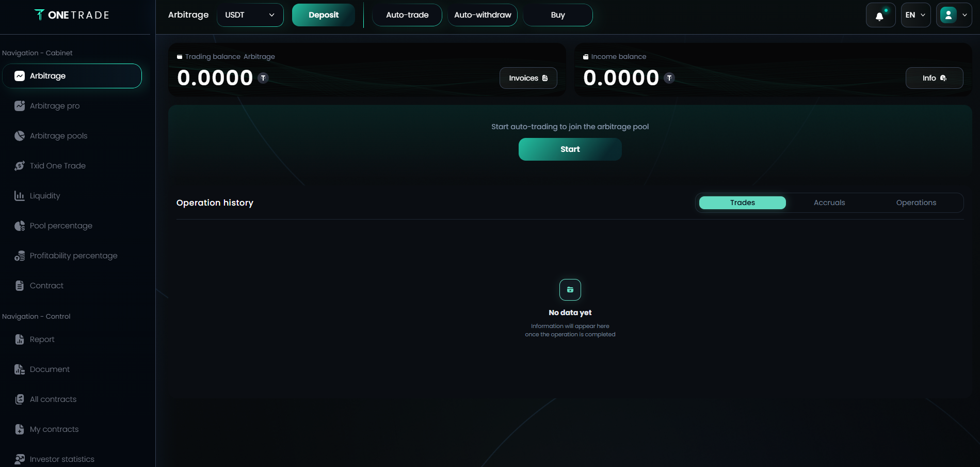Expand the user profile menu
The image size is (980, 467).
click(x=954, y=15)
